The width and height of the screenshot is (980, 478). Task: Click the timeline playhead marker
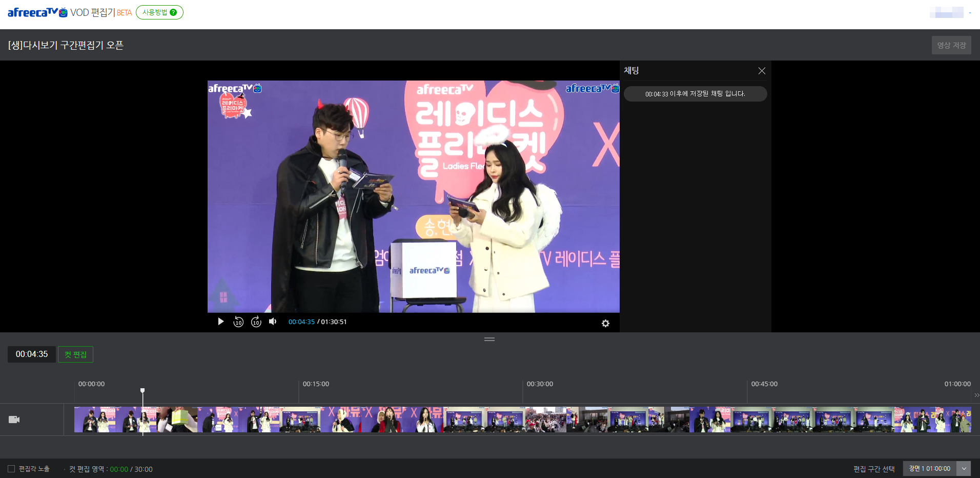point(142,391)
